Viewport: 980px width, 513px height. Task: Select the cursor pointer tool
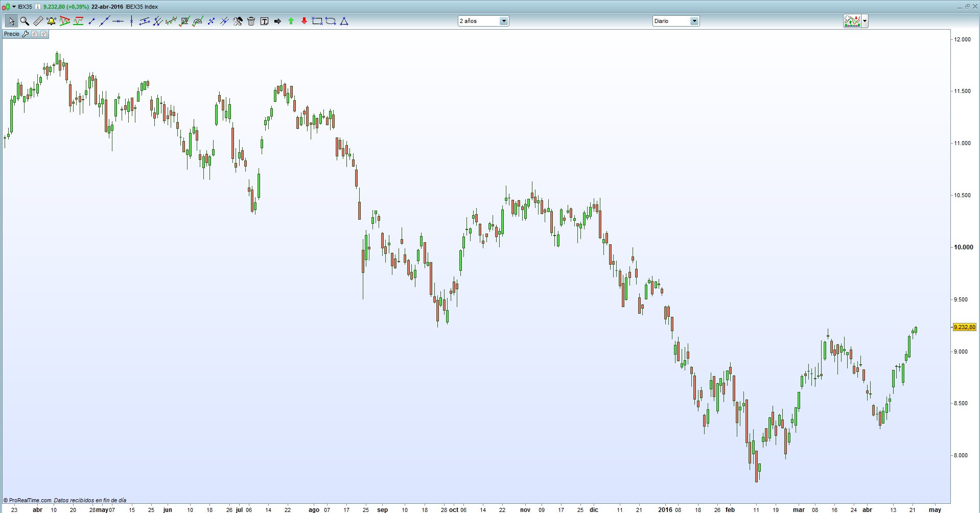(x=11, y=21)
